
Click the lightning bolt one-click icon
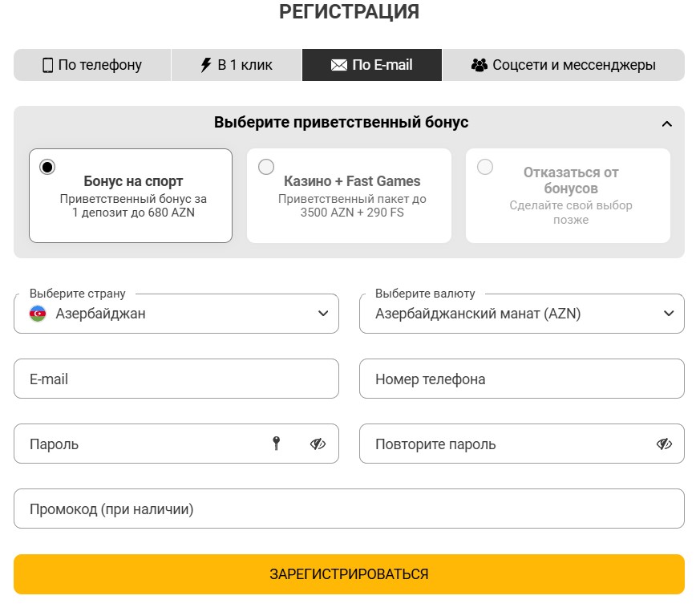(x=206, y=66)
